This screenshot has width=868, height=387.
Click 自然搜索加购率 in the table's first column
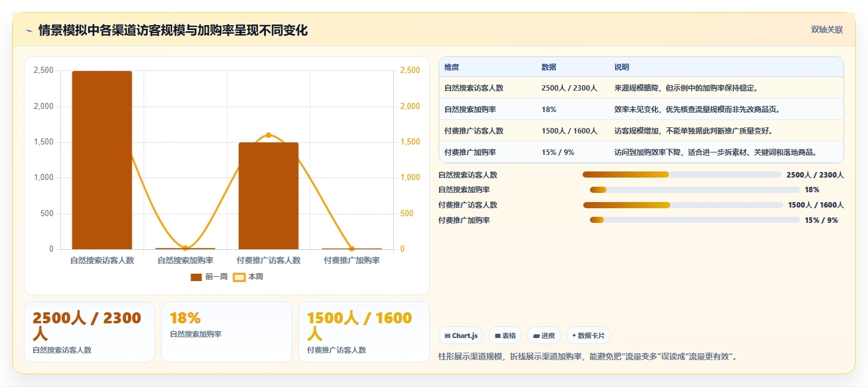[470, 110]
